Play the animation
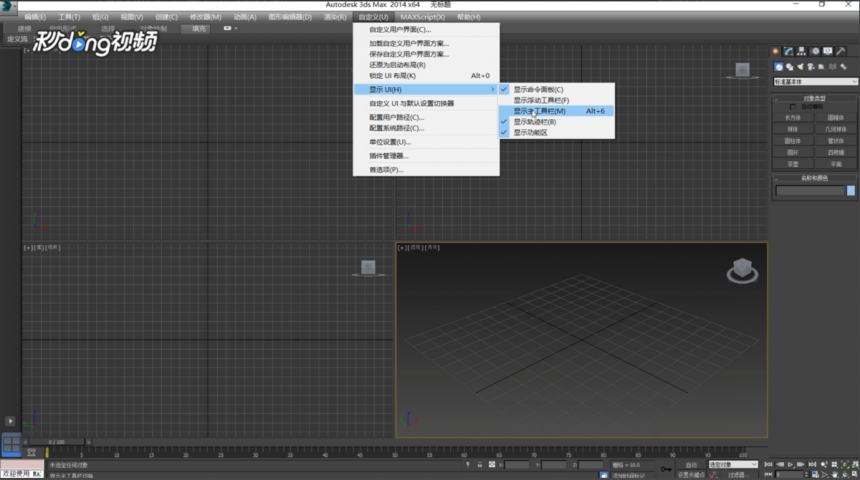 pos(790,465)
